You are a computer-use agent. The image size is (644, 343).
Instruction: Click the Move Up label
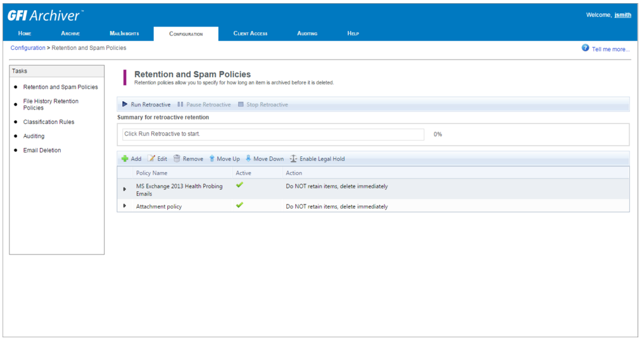228,159
